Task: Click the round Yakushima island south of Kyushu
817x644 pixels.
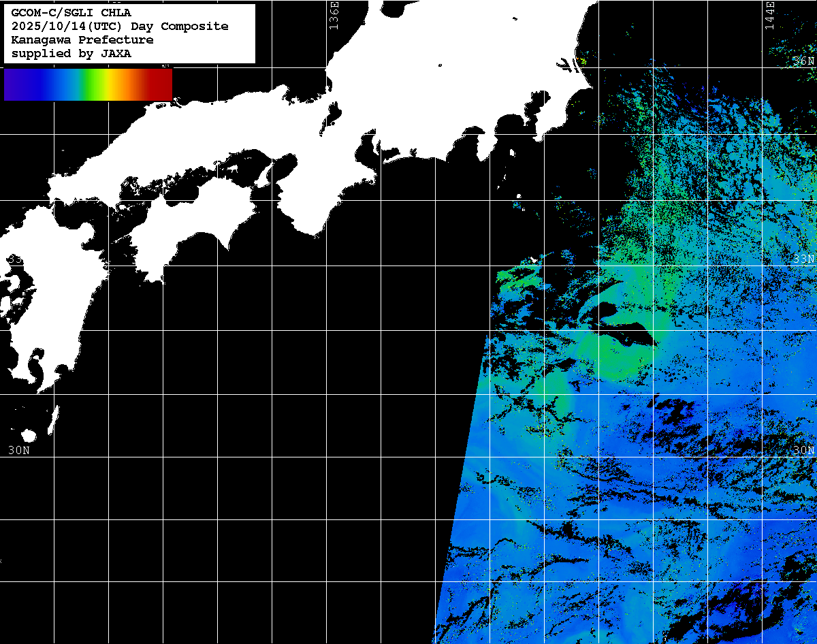Action: coord(29,436)
